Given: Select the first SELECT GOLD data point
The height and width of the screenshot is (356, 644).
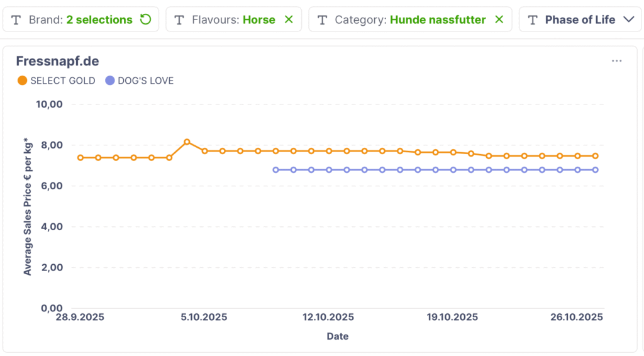Looking at the screenshot, I should (x=80, y=158).
